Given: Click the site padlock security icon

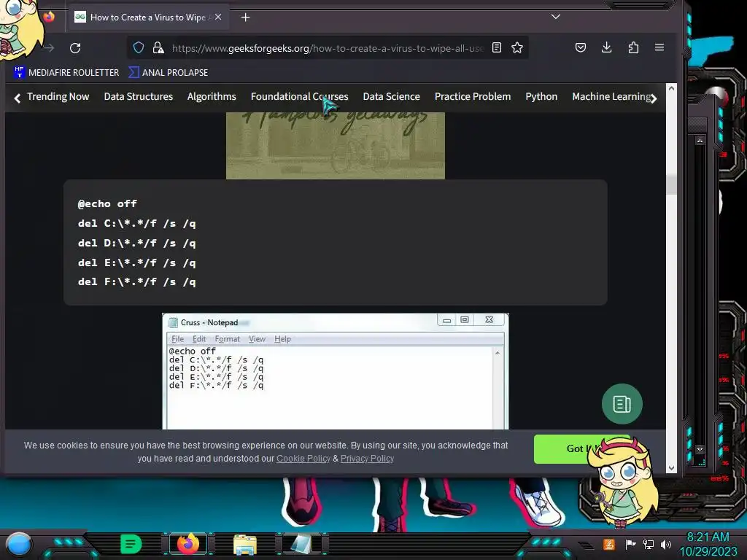Looking at the screenshot, I should (x=158, y=47).
